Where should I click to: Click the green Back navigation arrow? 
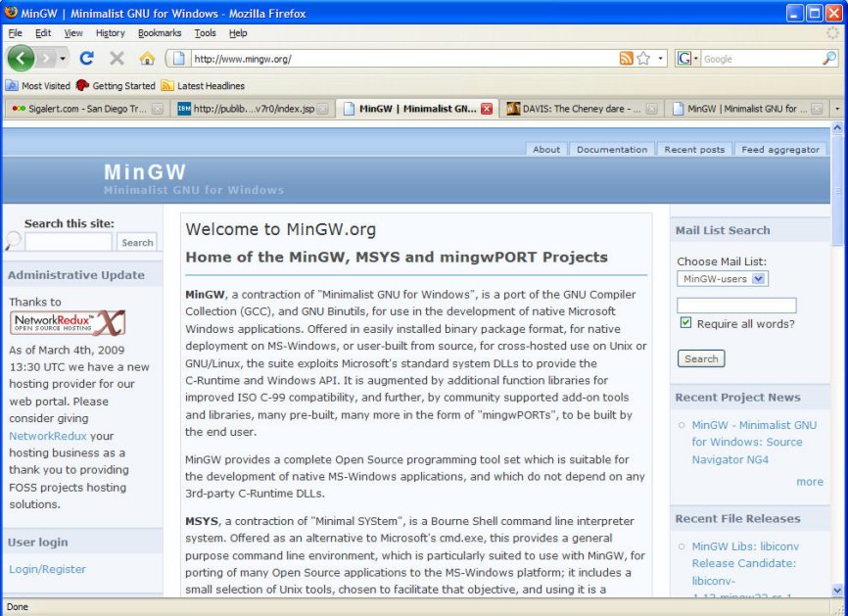pos(22,59)
